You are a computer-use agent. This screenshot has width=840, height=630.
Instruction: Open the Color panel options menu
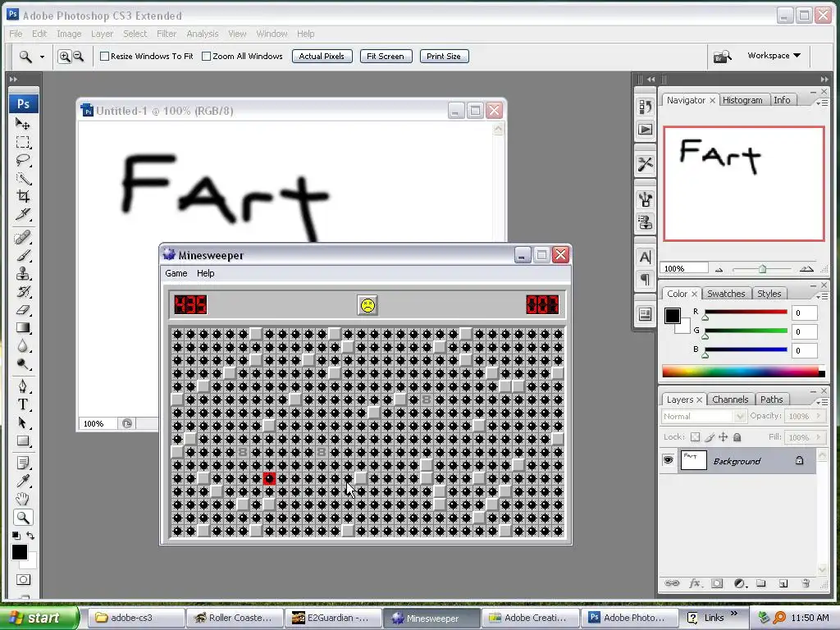pos(822,295)
